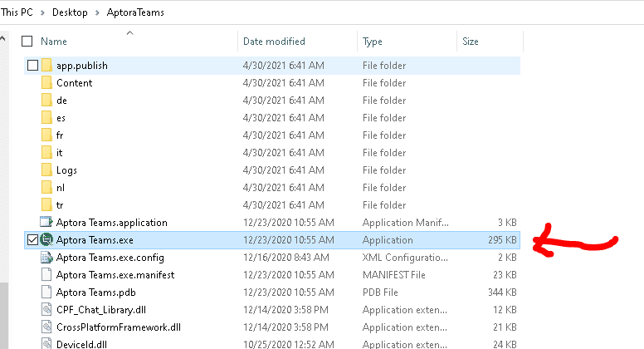644x349 pixels.
Task: Click the Aptora Teams.exe.config file icon
Action: pos(46,258)
